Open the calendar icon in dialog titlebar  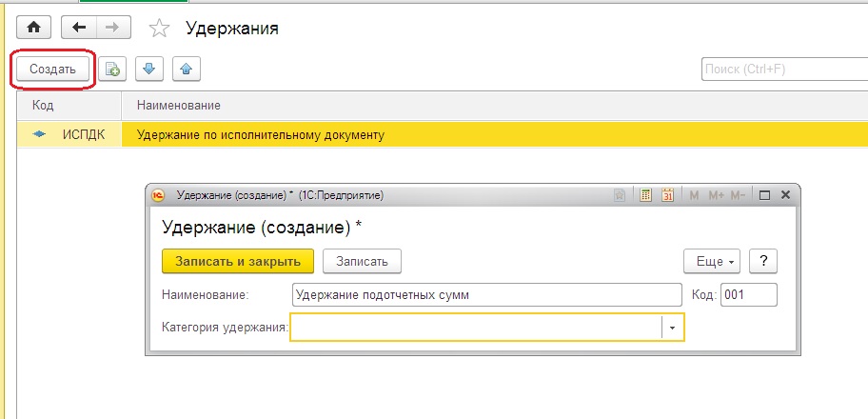pyautogui.click(x=667, y=195)
